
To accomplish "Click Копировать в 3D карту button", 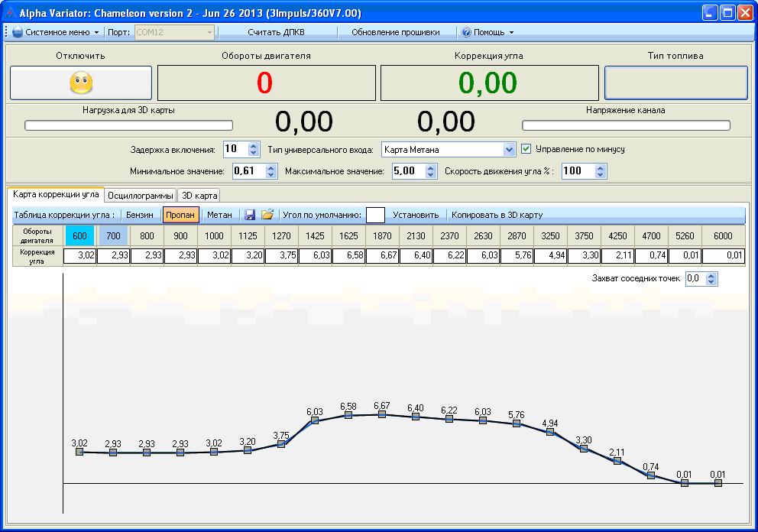I will pos(497,216).
